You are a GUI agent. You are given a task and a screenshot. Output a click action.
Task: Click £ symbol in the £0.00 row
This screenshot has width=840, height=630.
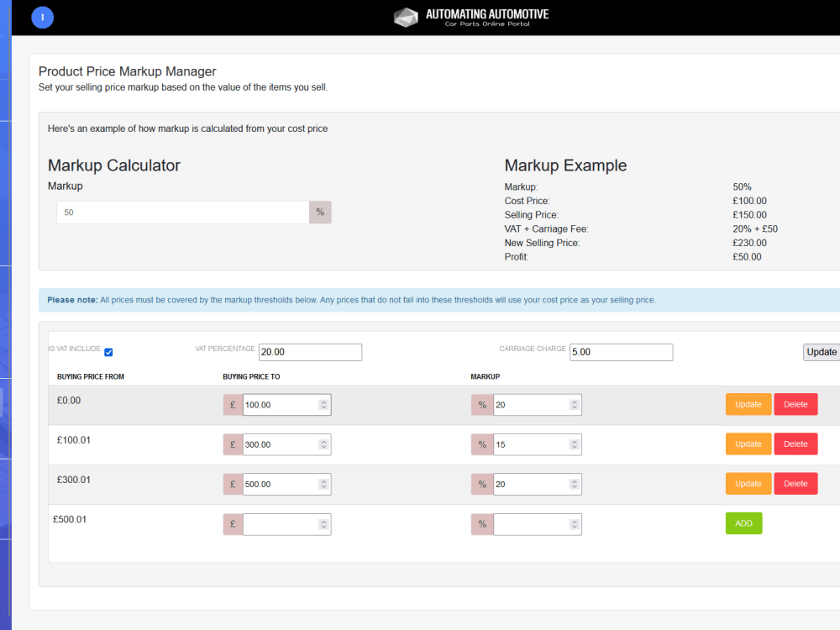pos(233,405)
